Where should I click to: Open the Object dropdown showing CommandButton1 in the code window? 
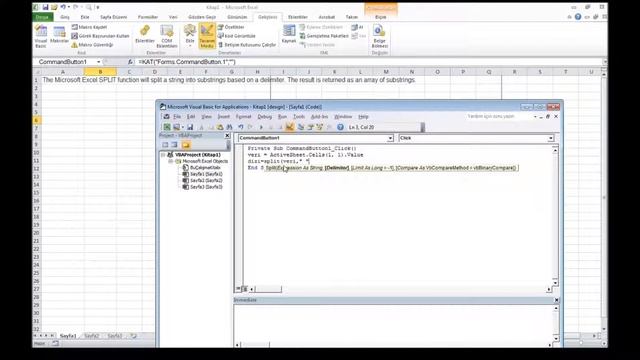coord(390,138)
